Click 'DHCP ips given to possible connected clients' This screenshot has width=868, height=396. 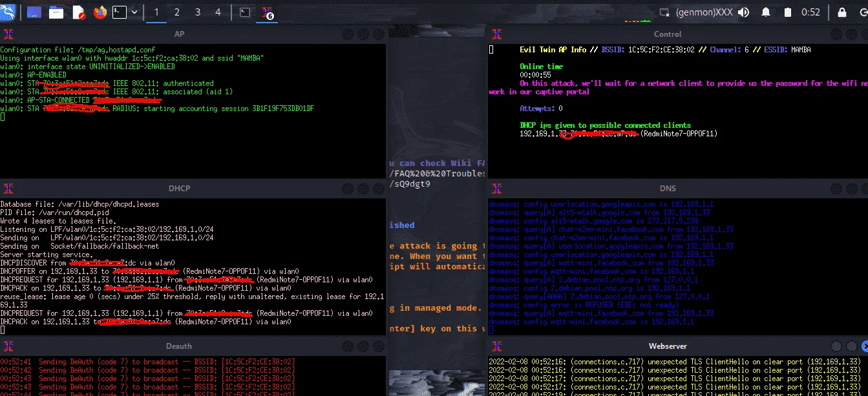coord(605,125)
